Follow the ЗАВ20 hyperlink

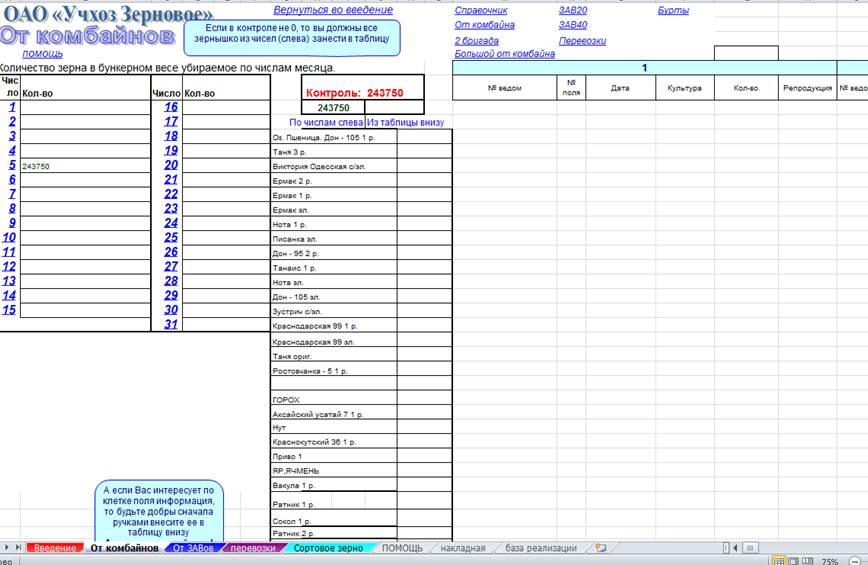tap(573, 10)
